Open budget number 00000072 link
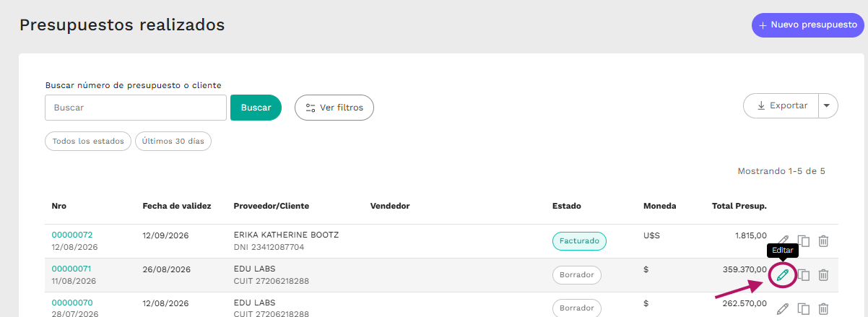Image resolution: width=868 pixels, height=317 pixels. click(72, 235)
